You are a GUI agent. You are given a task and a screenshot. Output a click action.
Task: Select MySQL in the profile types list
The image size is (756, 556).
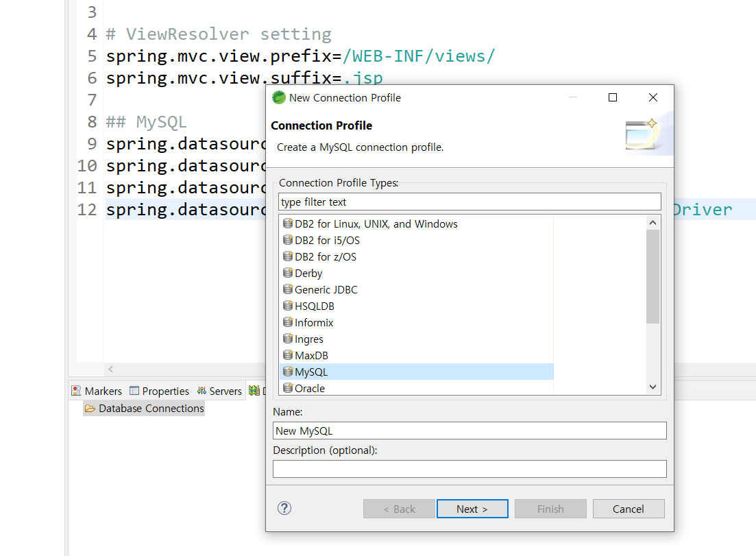pyautogui.click(x=417, y=372)
